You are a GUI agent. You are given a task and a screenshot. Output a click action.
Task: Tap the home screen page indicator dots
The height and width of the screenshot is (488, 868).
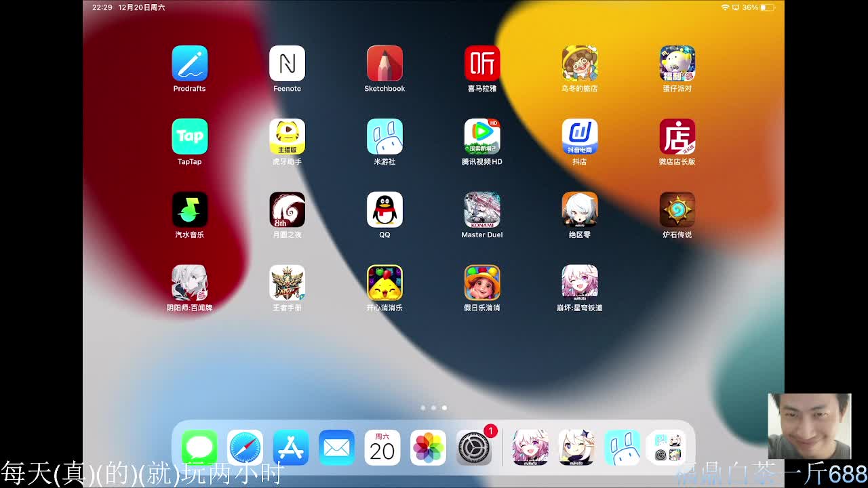[433, 408]
